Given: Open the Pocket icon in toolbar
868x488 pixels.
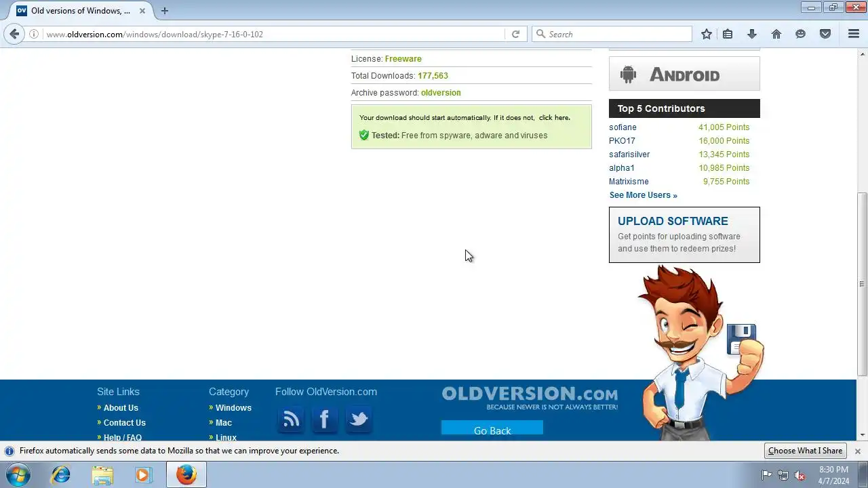Looking at the screenshot, I should 825,34.
